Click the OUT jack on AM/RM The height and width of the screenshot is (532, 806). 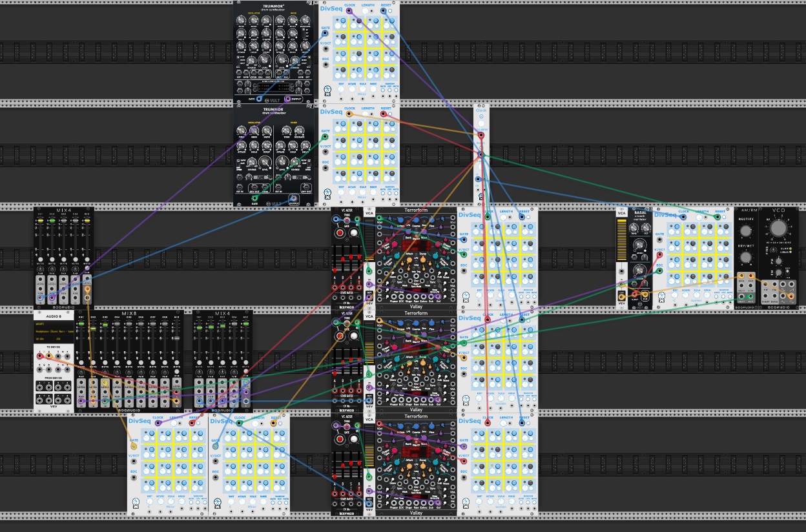click(x=750, y=296)
